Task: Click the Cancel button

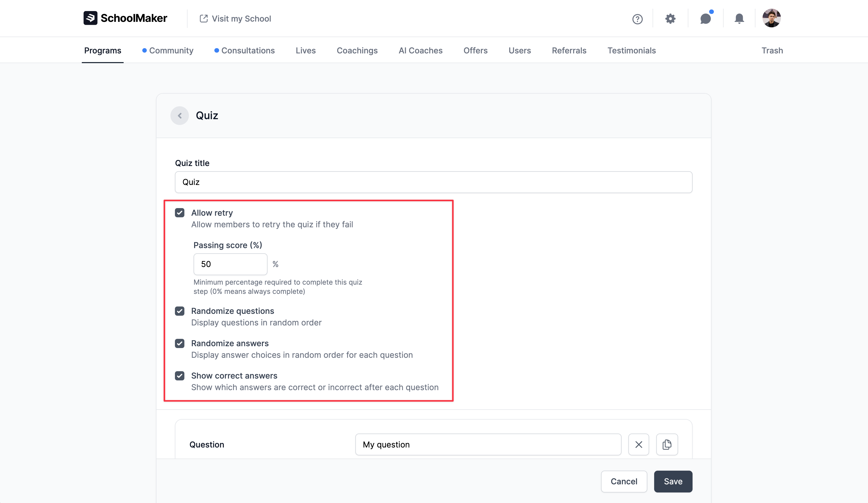Action: point(623,481)
